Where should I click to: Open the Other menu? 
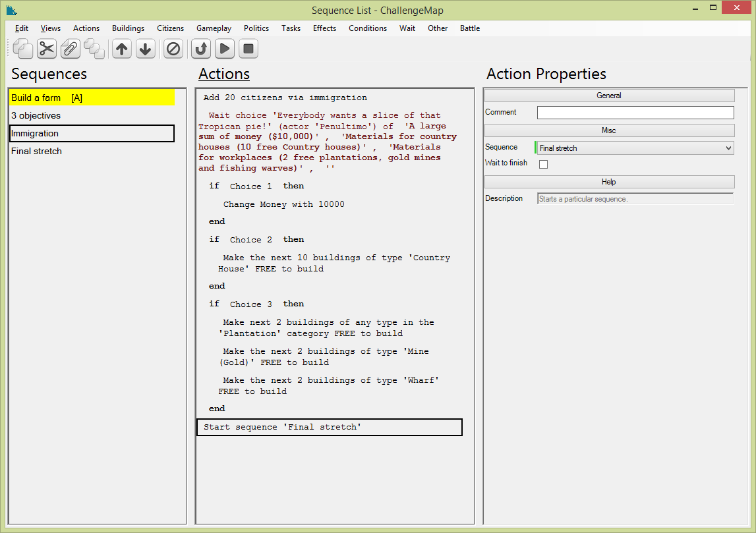pyautogui.click(x=437, y=28)
